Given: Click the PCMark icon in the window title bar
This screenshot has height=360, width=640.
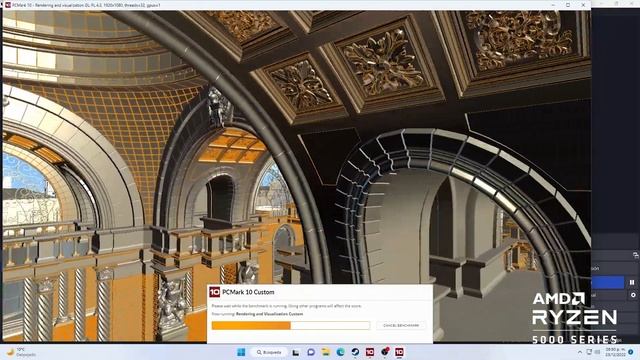Looking at the screenshot, I should (x=8, y=5).
